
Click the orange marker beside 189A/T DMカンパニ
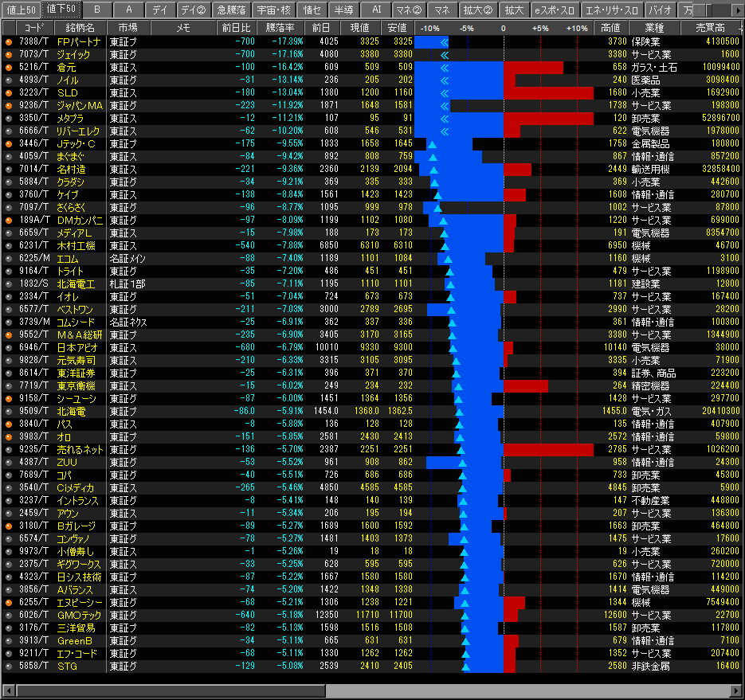tap(9, 221)
